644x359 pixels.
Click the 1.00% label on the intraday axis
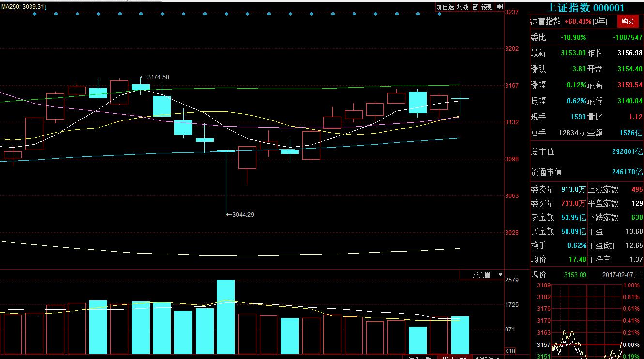tap(631, 285)
